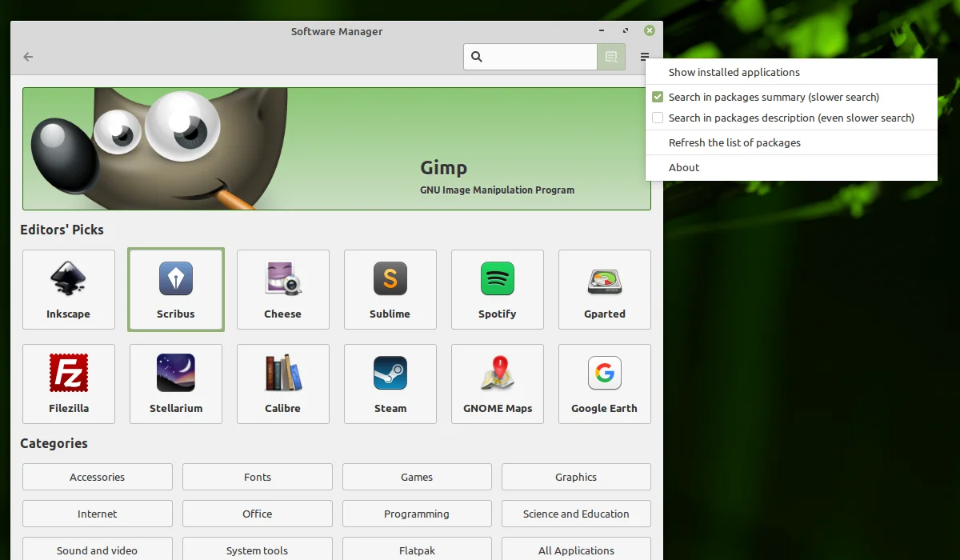Browse the Science and Education category
The width and height of the screenshot is (960, 560).
pyautogui.click(x=576, y=514)
